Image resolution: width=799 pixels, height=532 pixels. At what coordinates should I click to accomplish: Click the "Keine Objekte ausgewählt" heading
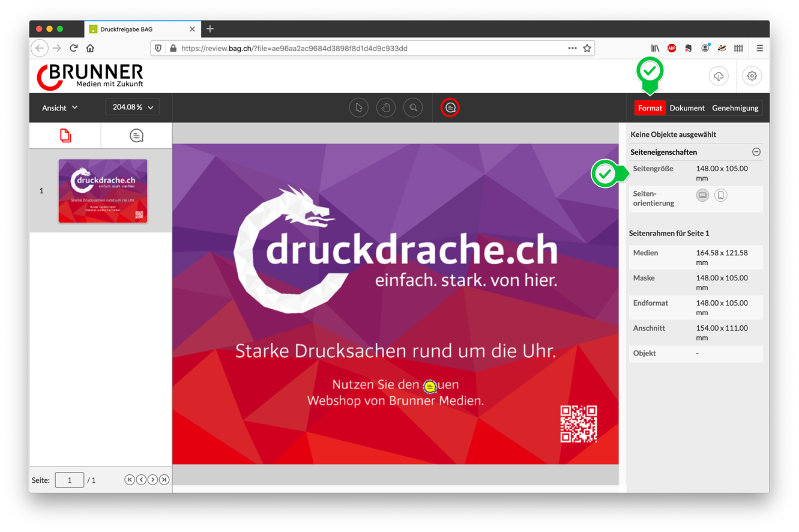click(673, 135)
